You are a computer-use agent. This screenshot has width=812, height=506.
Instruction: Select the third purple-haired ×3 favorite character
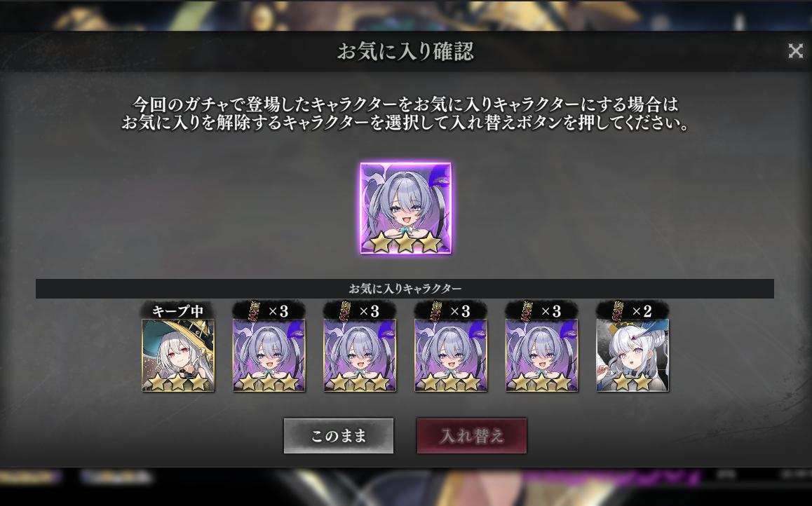(451, 355)
